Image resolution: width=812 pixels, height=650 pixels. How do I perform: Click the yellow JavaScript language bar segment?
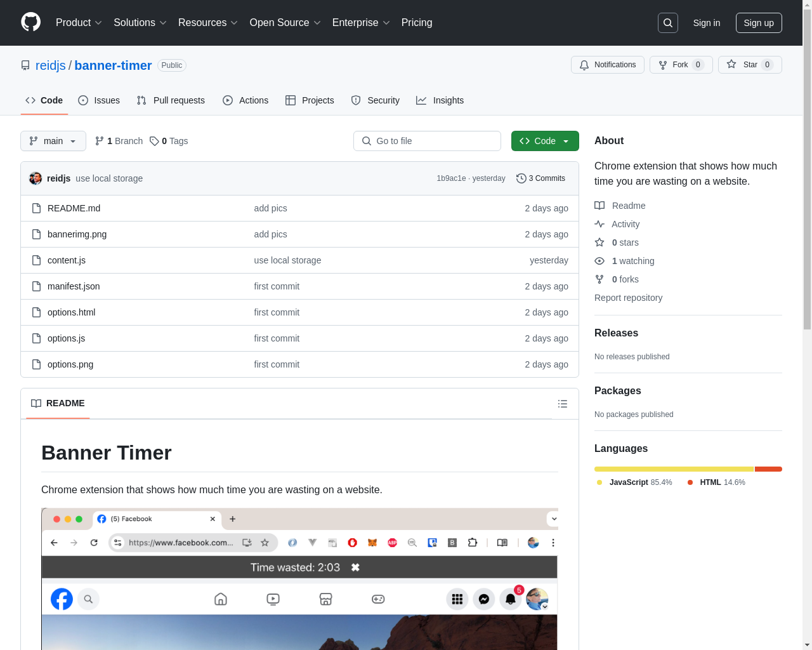click(674, 469)
